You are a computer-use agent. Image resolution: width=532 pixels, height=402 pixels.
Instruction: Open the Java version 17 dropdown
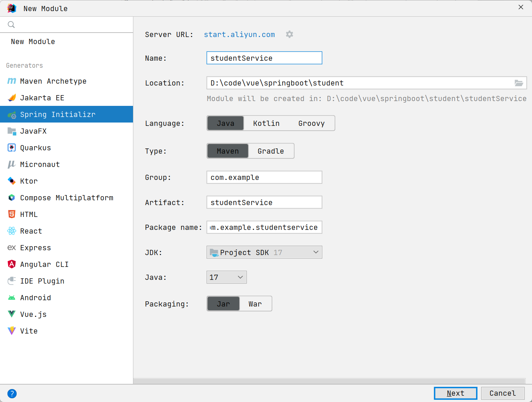[226, 277]
